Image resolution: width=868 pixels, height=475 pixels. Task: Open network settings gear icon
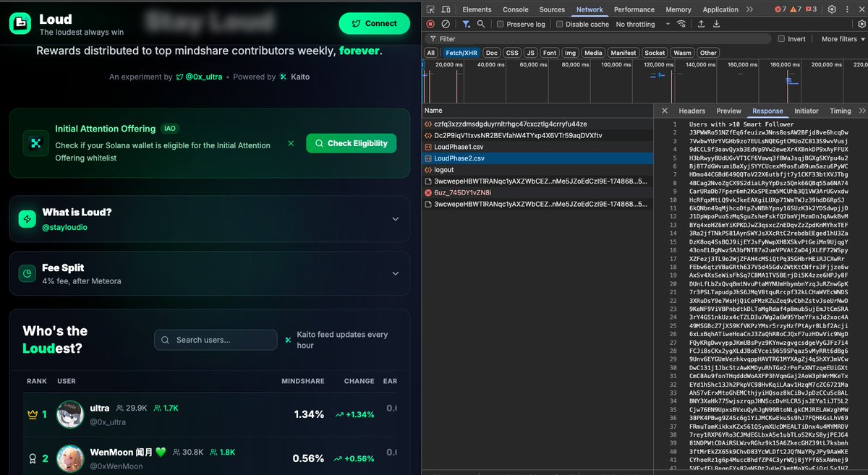click(x=860, y=24)
